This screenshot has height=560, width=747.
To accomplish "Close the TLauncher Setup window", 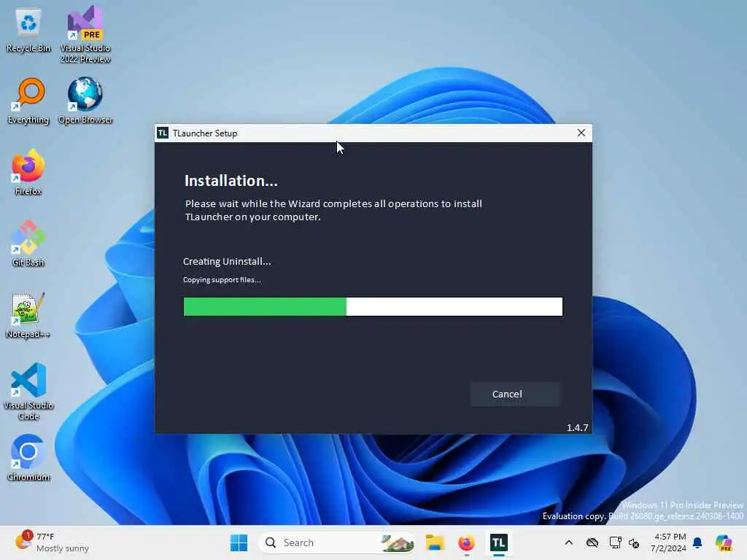I will (x=581, y=133).
